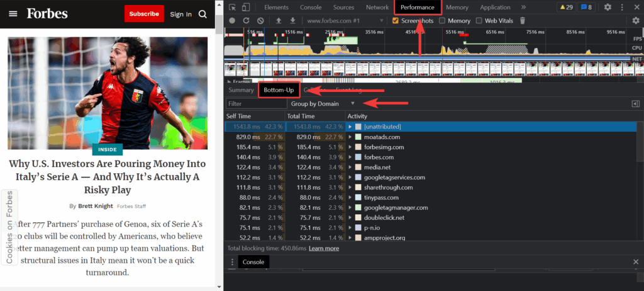The height and width of the screenshot is (291, 644).
Task: Switch to the Console tab in DevTools
Action: pos(311,7)
